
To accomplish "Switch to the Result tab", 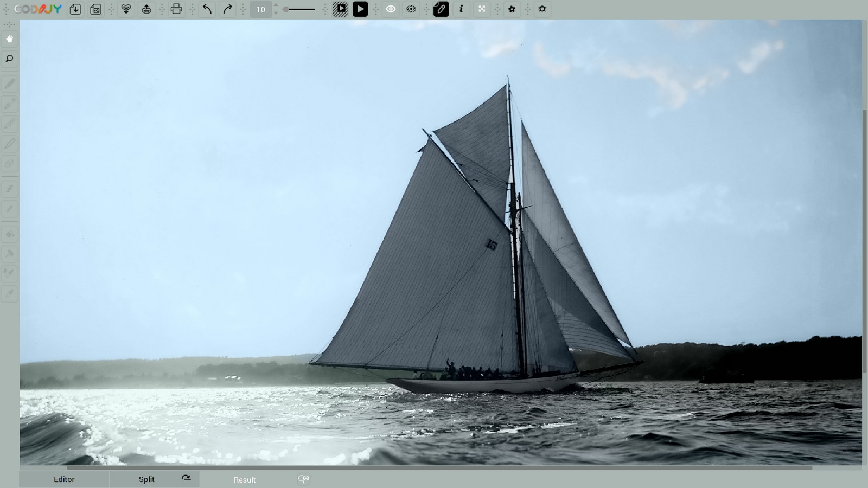I will tap(245, 479).
